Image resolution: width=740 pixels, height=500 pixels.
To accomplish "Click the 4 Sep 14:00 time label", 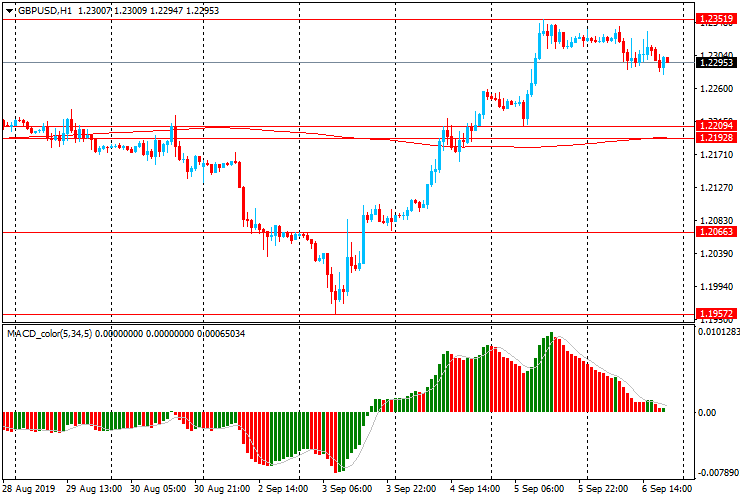I will coord(475,489).
